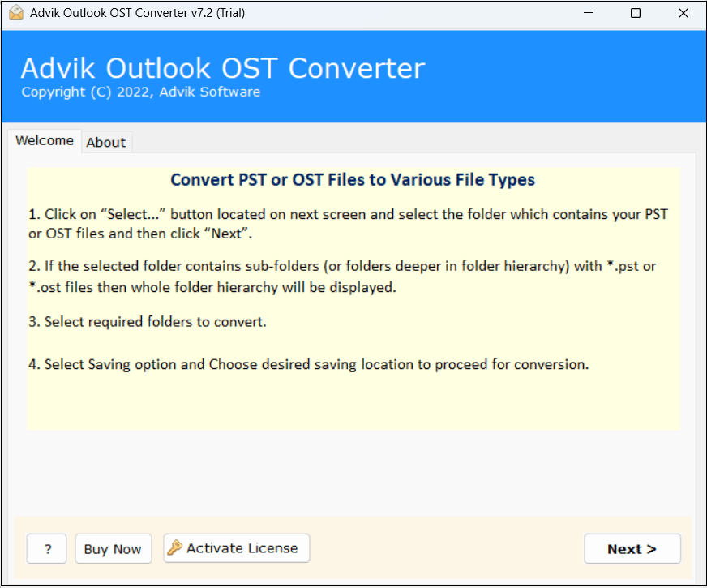
Task: Maximize the Advik converter window
Action: click(636, 13)
